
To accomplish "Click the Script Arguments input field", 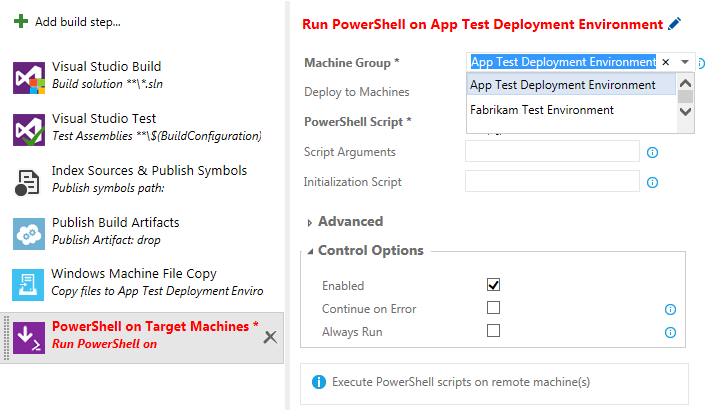I will [x=552, y=151].
